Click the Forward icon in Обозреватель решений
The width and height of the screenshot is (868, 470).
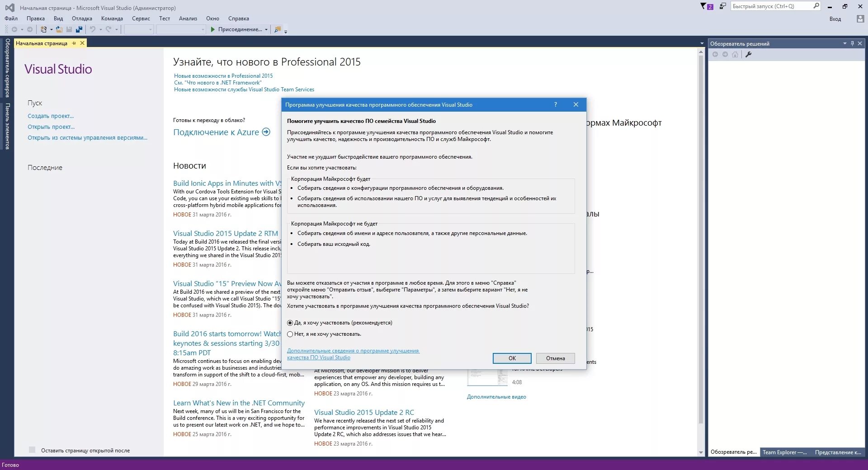[x=725, y=55]
